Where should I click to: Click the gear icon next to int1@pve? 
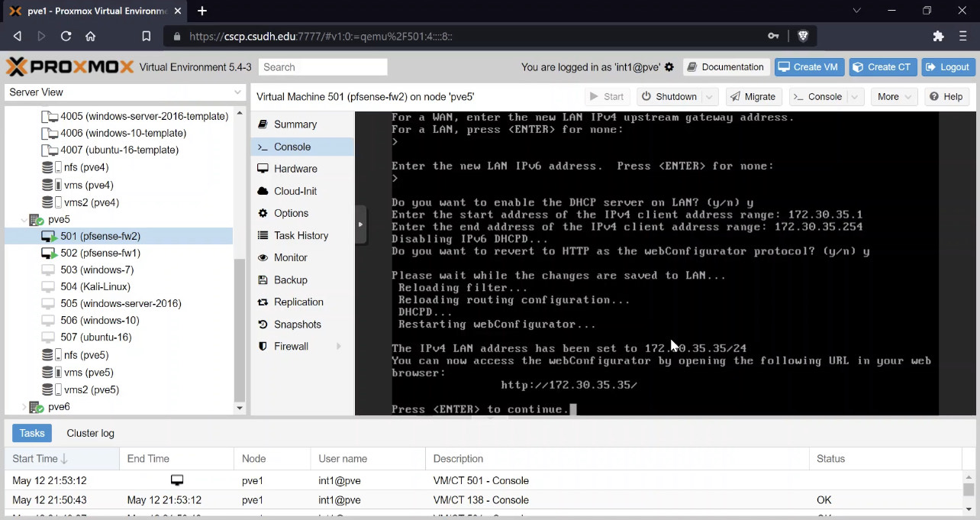669,67
